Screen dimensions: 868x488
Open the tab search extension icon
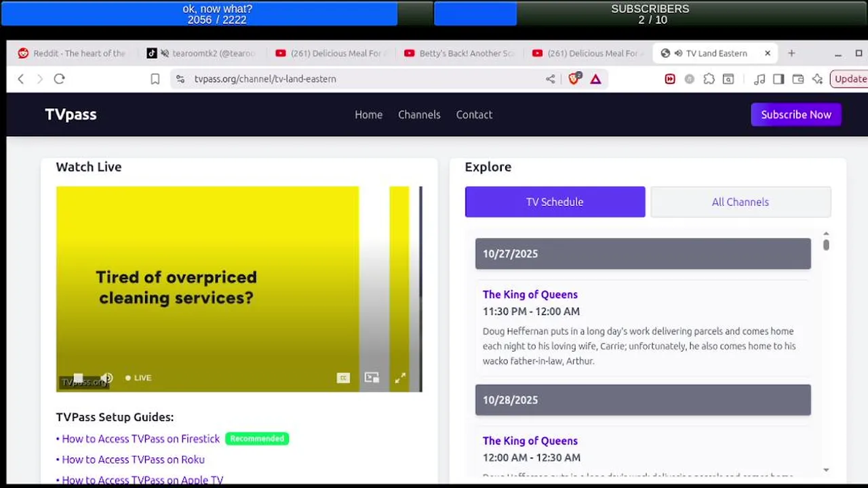[728, 79]
